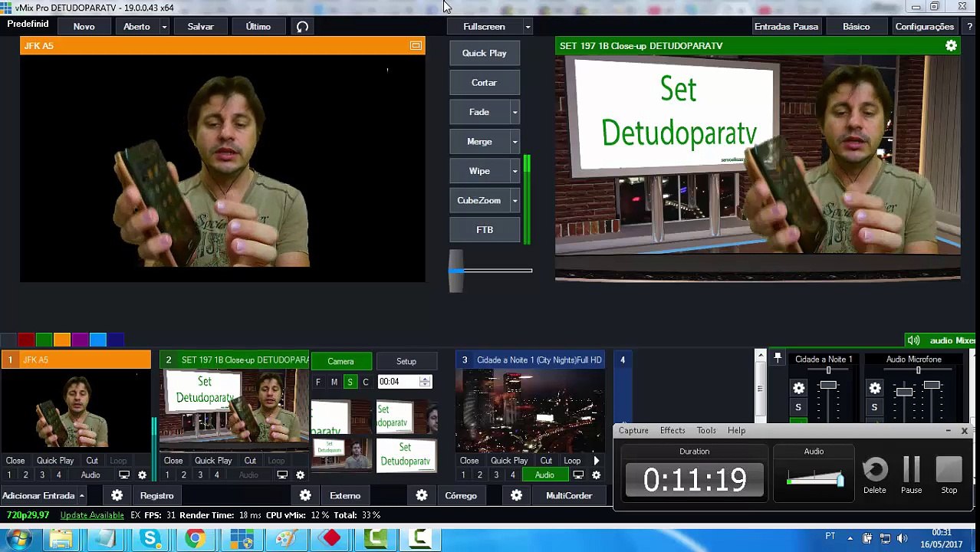The image size is (980, 552).
Task: Click the undo/reset circular arrow icon
Action: click(302, 27)
